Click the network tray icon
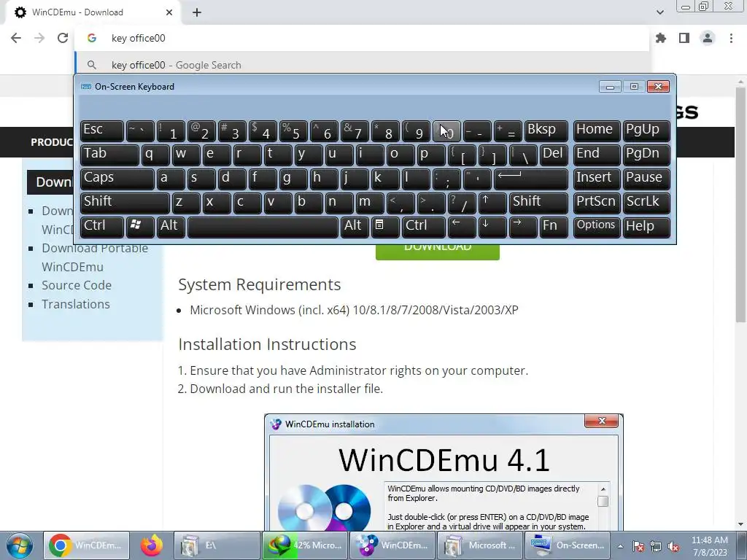 coord(656,546)
